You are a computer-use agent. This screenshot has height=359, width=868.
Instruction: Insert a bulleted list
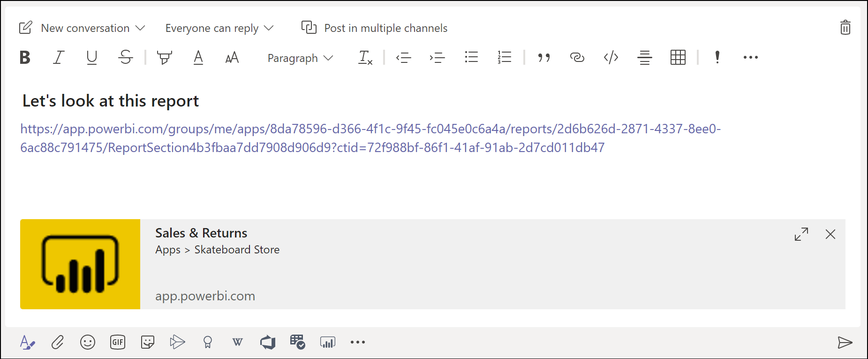pos(471,57)
